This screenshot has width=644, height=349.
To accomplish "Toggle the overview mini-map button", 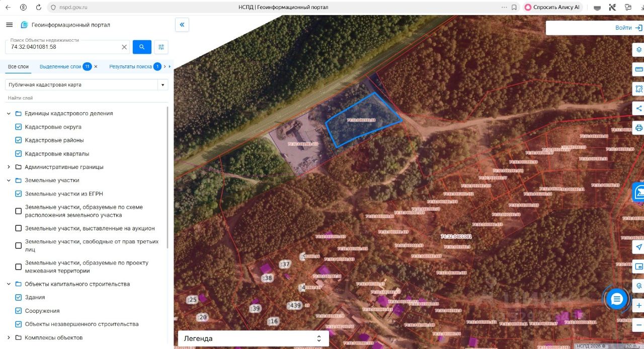I will 638,267.
